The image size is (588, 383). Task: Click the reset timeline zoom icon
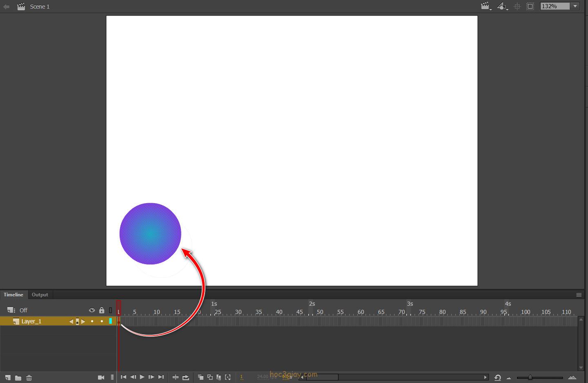[x=497, y=377]
